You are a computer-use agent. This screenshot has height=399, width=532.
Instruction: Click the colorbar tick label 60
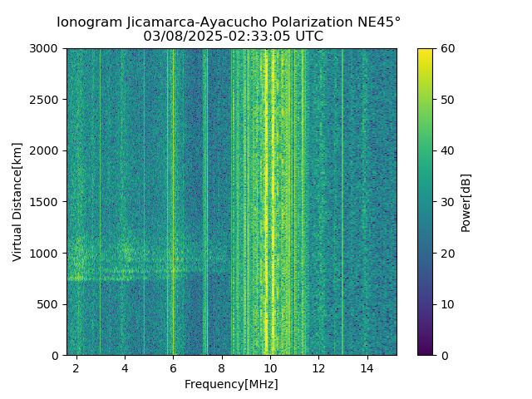coord(447,48)
